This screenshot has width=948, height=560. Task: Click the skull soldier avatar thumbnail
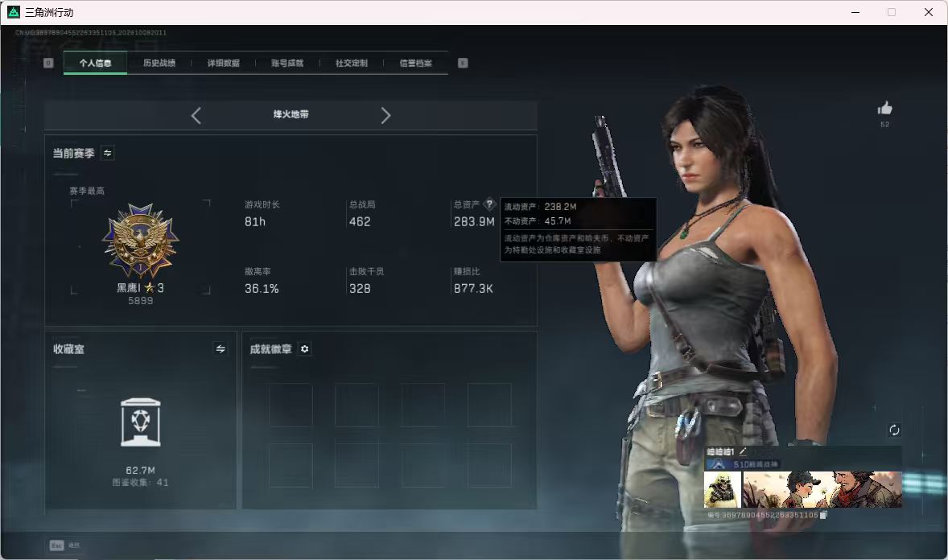tap(723, 489)
